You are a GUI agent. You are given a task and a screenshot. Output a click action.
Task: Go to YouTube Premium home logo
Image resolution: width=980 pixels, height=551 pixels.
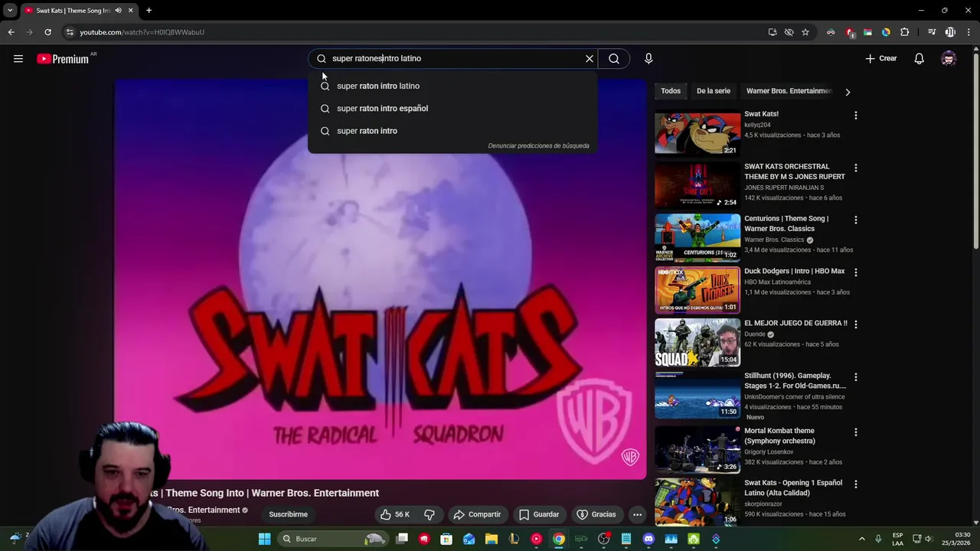[63, 59]
